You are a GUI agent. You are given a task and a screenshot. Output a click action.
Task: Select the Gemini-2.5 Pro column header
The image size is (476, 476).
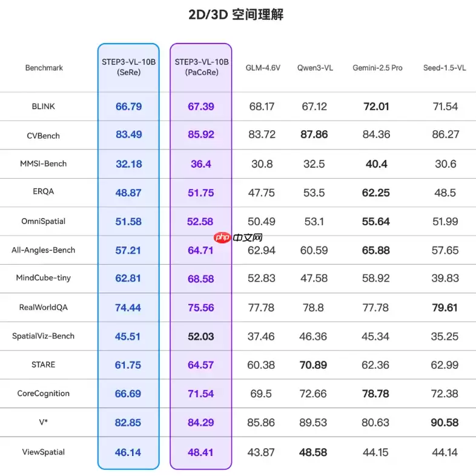[377, 68]
